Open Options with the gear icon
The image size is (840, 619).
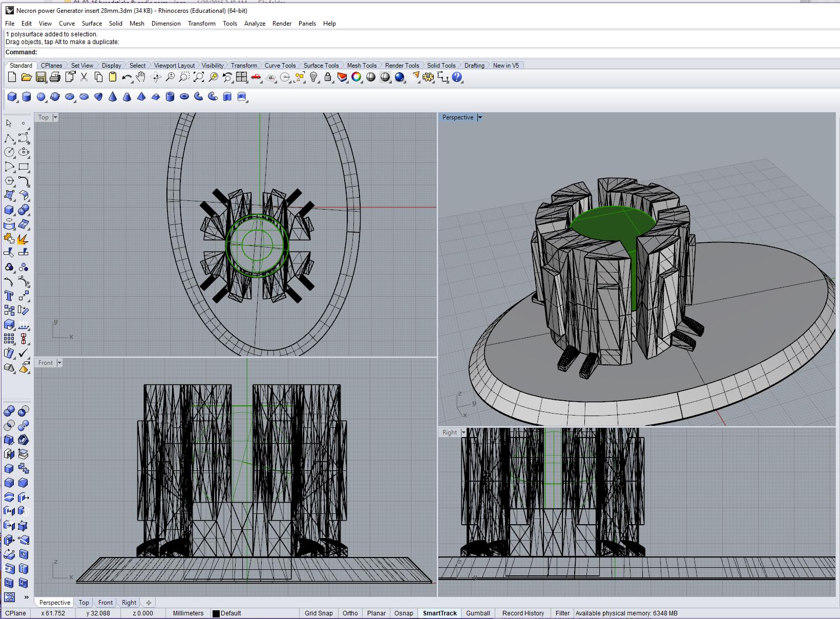(428, 77)
